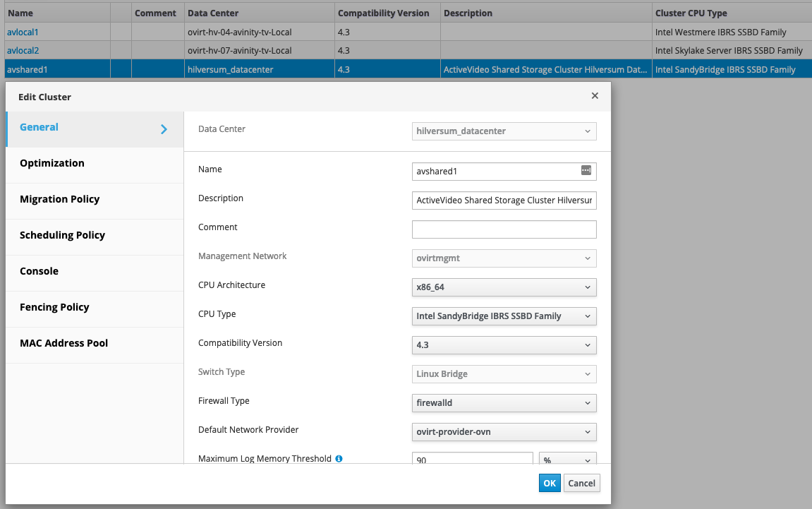Show the MAC Address Pool tab
This screenshot has height=509, width=812.
[x=64, y=343]
